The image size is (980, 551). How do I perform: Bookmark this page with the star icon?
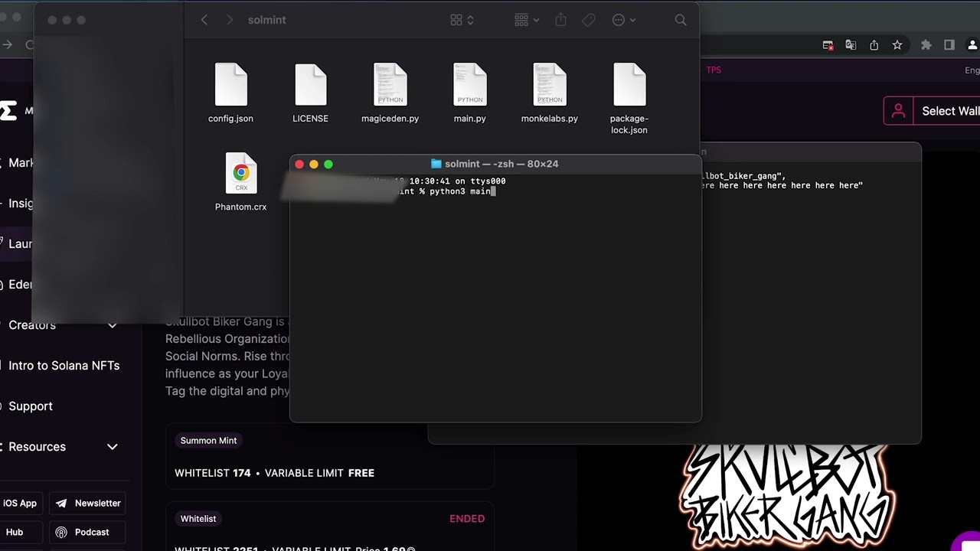coord(897,45)
